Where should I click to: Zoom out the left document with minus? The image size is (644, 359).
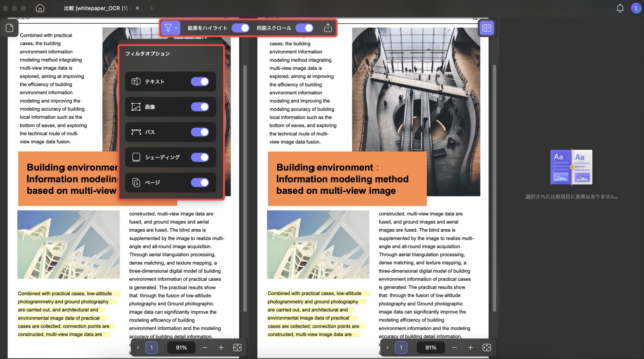pos(205,348)
